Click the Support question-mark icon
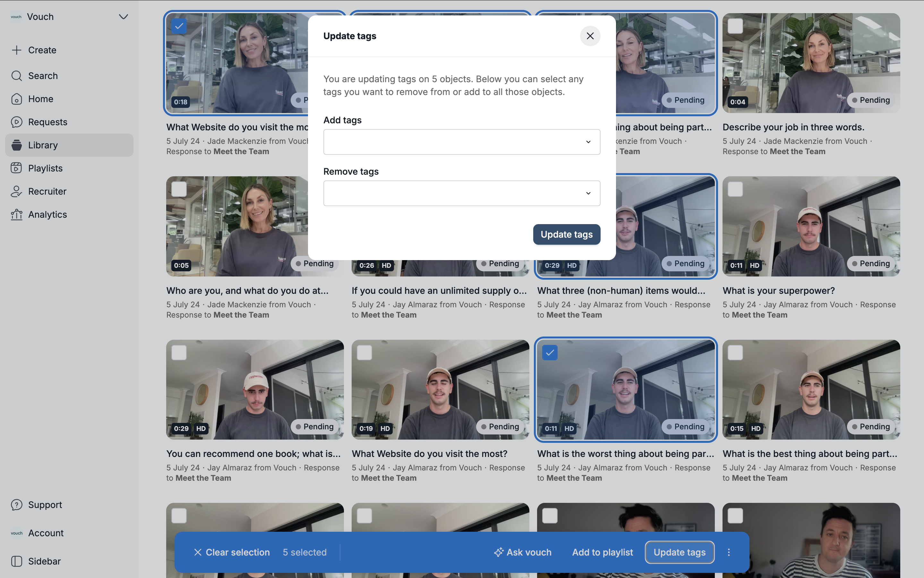This screenshot has width=924, height=578. pos(16,505)
